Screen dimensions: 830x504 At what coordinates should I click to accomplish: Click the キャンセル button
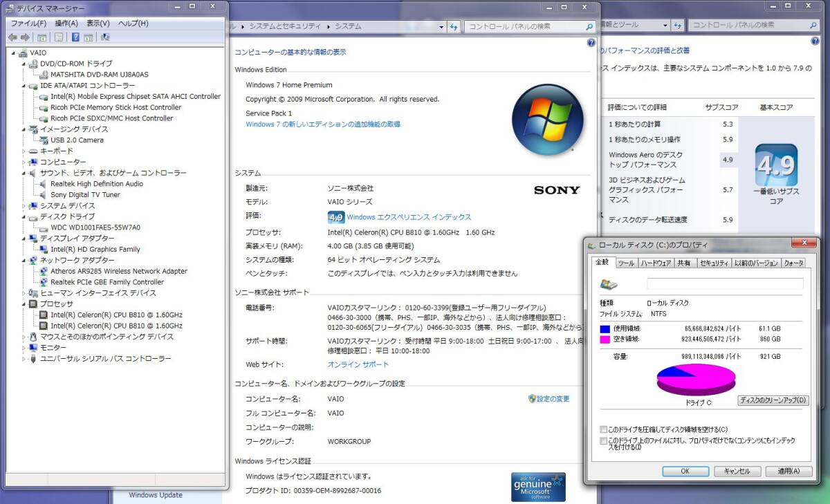coord(737,471)
